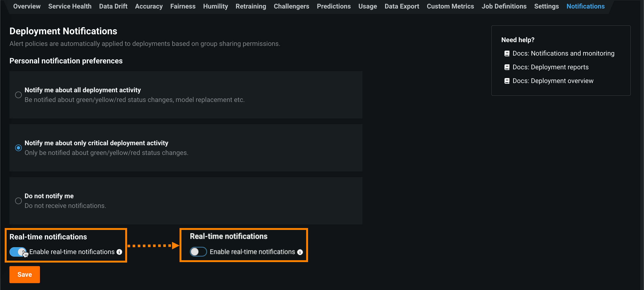Click the info icon beside the disabled real-time notifications toggle
644x290 pixels.
(300, 252)
